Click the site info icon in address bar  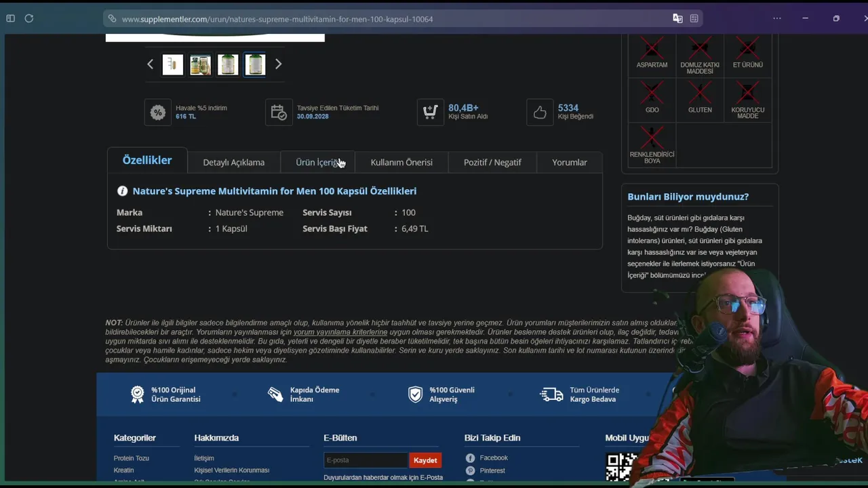[x=113, y=19]
